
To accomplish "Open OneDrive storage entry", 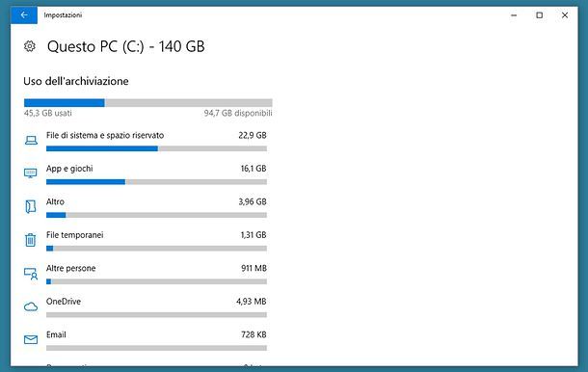I will pyautogui.click(x=64, y=302).
